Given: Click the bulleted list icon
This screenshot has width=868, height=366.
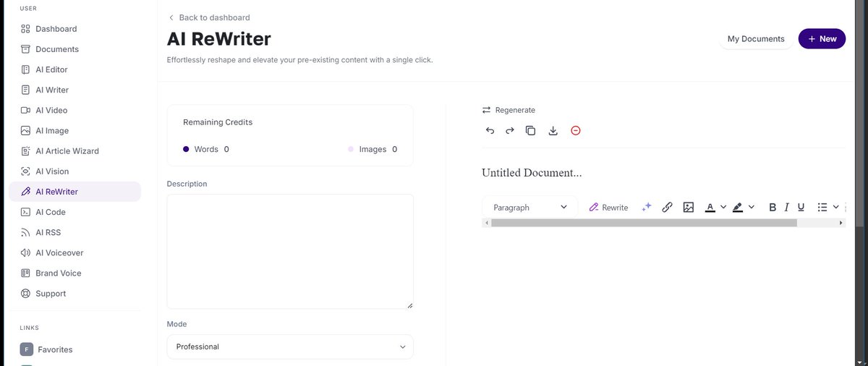Looking at the screenshot, I should click(822, 207).
